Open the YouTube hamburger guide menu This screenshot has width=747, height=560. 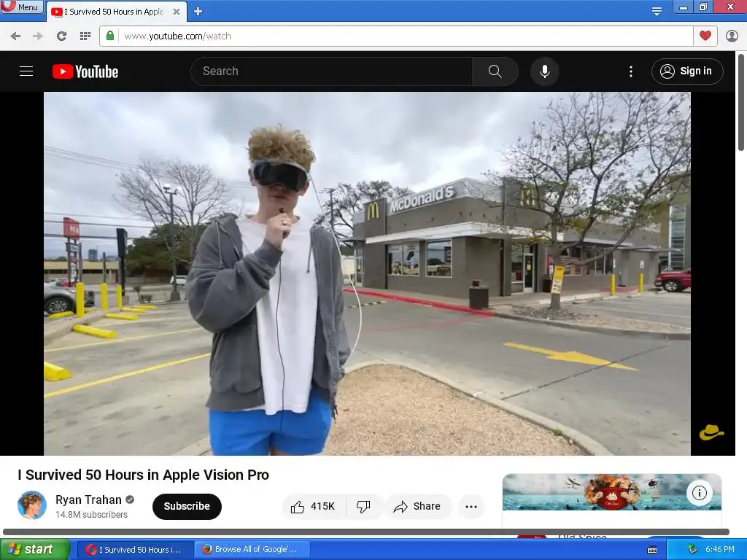pos(26,71)
